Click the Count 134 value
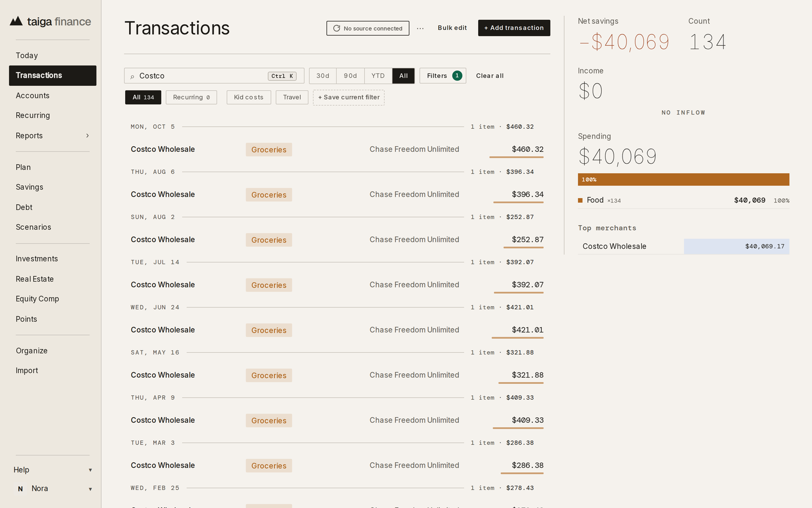Screen dimensions: 812x508 [708, 42]
